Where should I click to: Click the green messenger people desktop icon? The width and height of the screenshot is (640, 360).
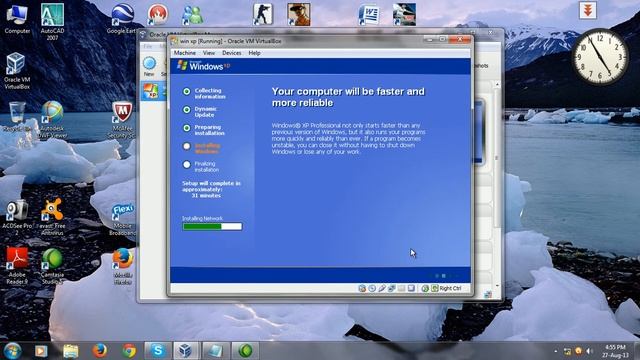tap(192, 16)
